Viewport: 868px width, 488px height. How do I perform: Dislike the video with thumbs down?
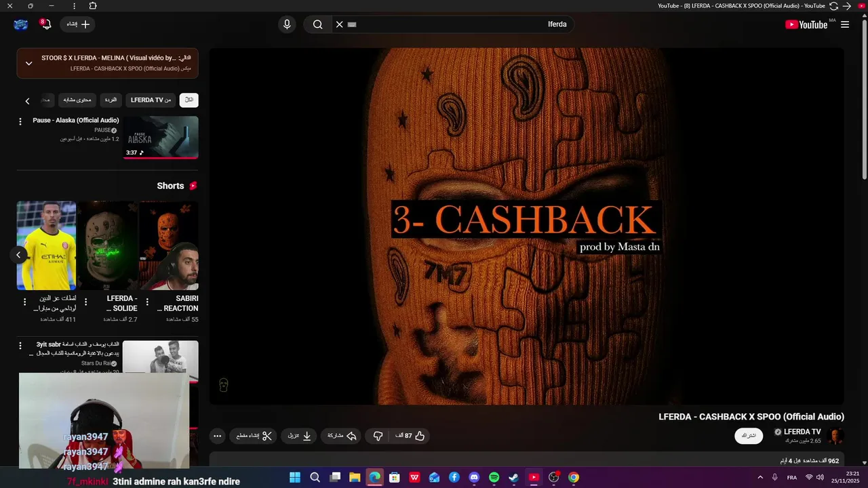(378, 436)
